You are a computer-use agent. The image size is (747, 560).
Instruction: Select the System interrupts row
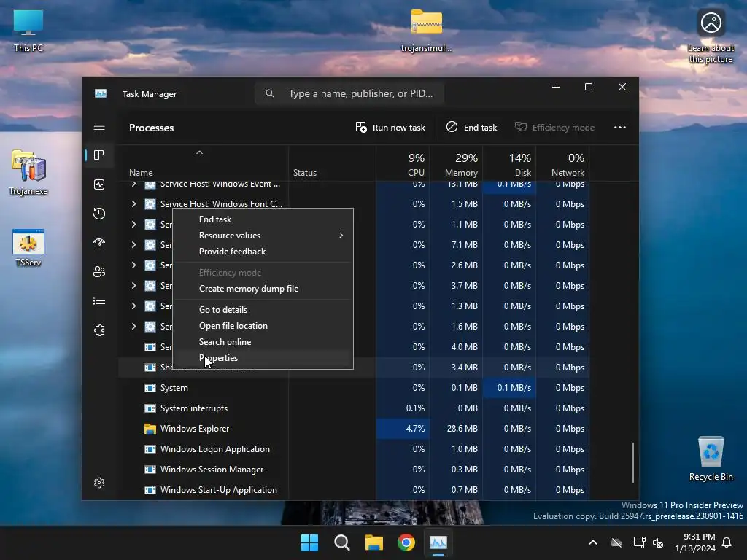click(x=354, y=408)
